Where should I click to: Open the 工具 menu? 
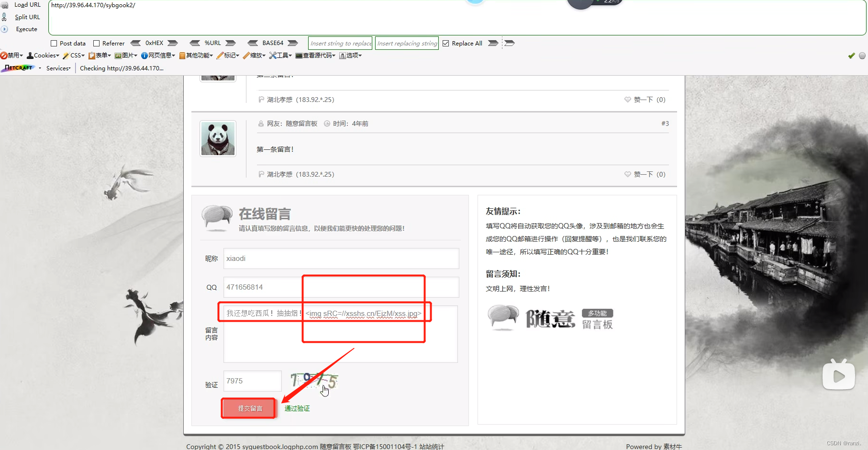pyautogui.click(x=280, y=56)
